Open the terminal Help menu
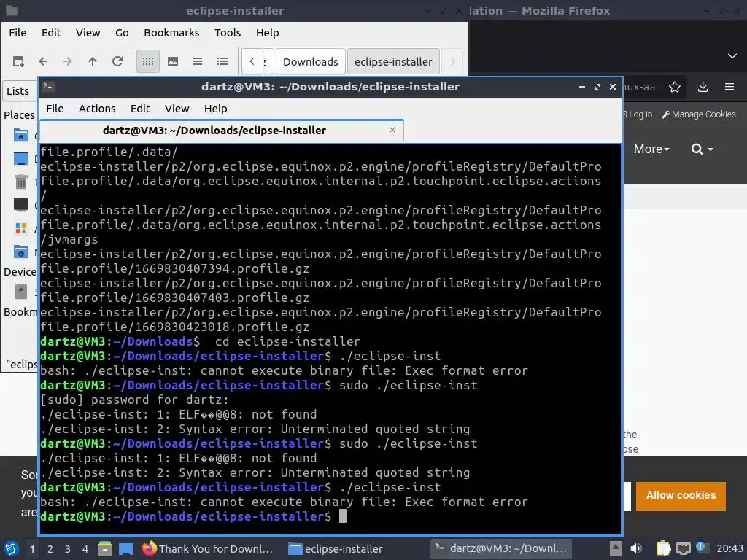The width and height of the screenshot is (747, 560). pyautogui.click(x=215, y=109)
